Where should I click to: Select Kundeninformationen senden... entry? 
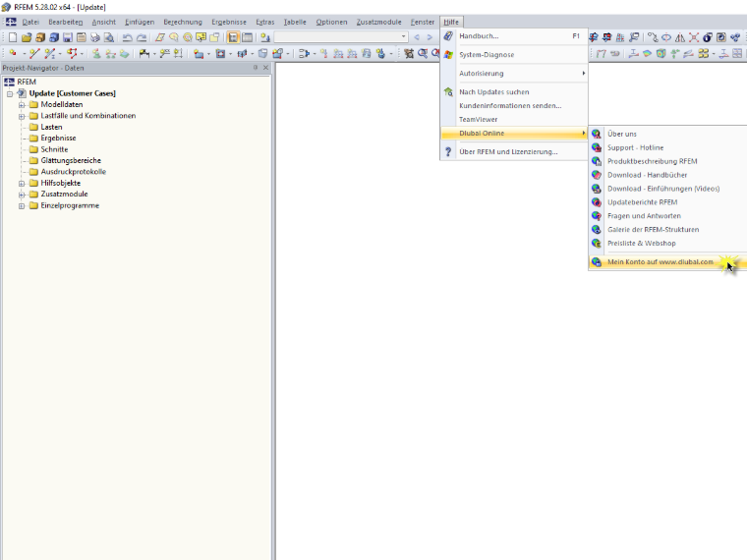pos(514,106)
